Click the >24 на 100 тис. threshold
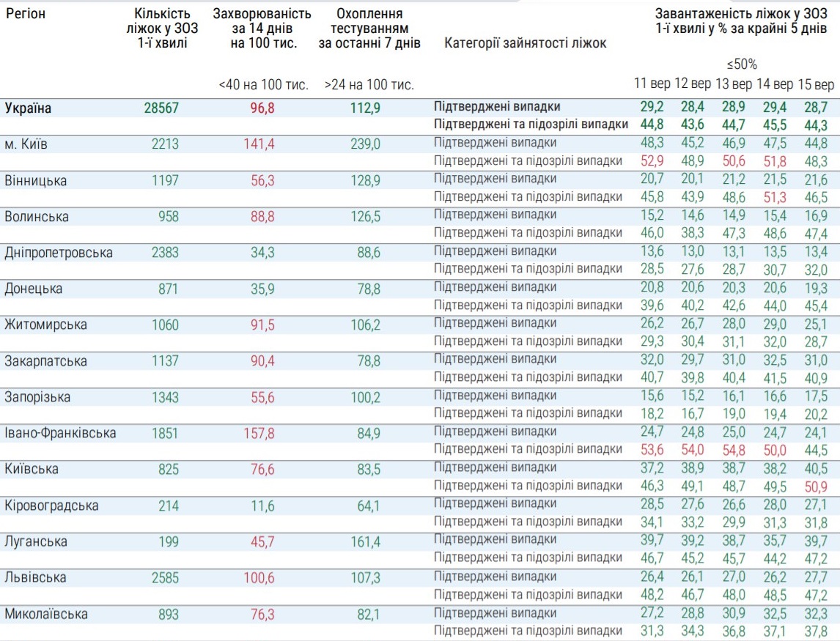The height and width of the screenshot is (641, 840). point(369,85)
